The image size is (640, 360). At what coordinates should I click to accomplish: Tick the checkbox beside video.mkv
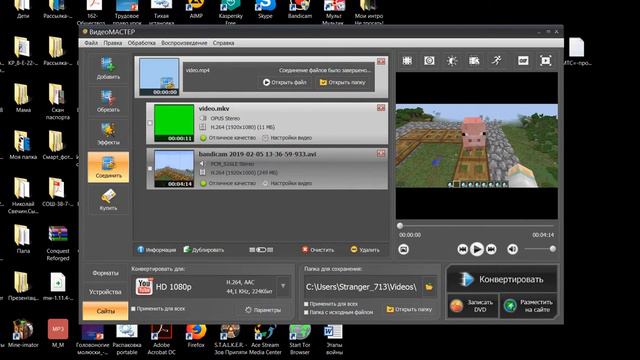[x=150, y=123]
